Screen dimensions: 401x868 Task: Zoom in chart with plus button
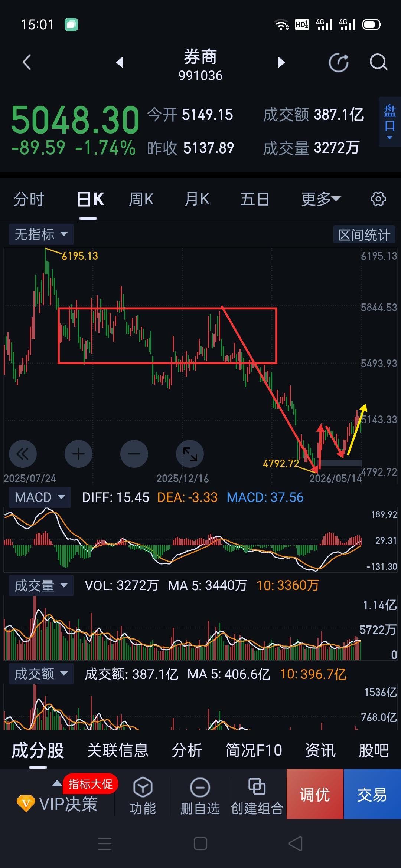pyautogui.click(x=78, y=454)
